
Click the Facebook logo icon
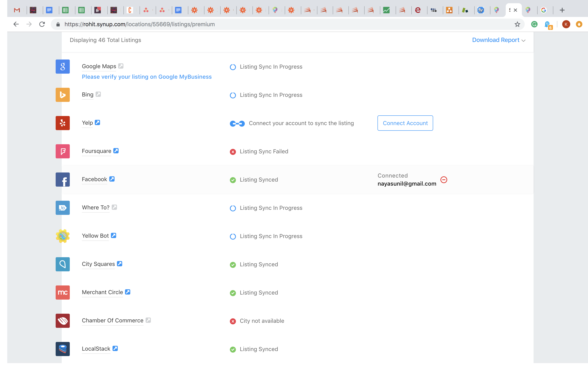coord(63,180)
